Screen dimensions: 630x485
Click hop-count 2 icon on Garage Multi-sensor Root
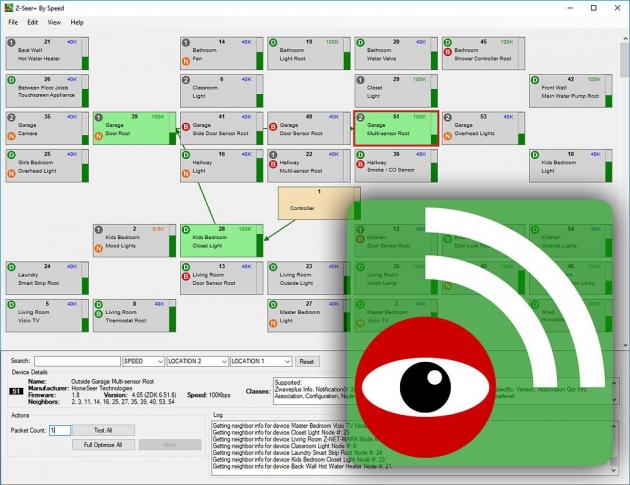point(360,117)
